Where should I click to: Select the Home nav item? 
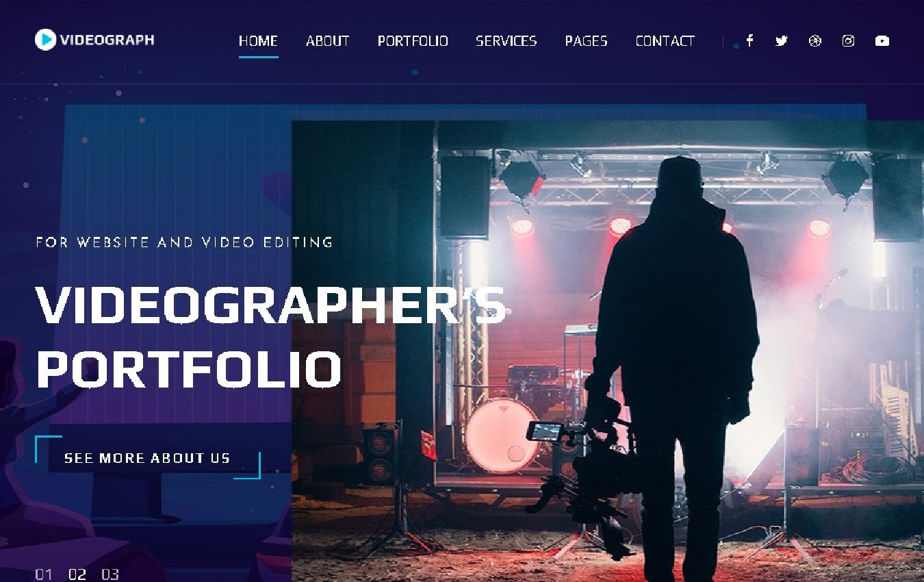point(258,41)
